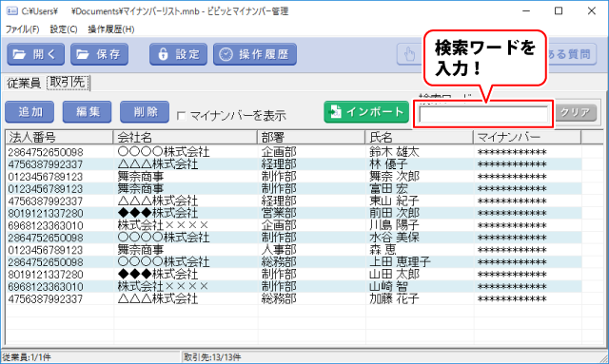Click 企画部 in 鈴木 雄太 row
This screenshot has height=364, width=609.
tap(279, 152)
